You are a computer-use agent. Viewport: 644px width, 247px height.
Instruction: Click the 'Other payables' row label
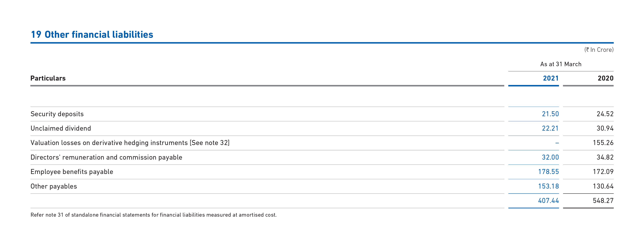54,186
